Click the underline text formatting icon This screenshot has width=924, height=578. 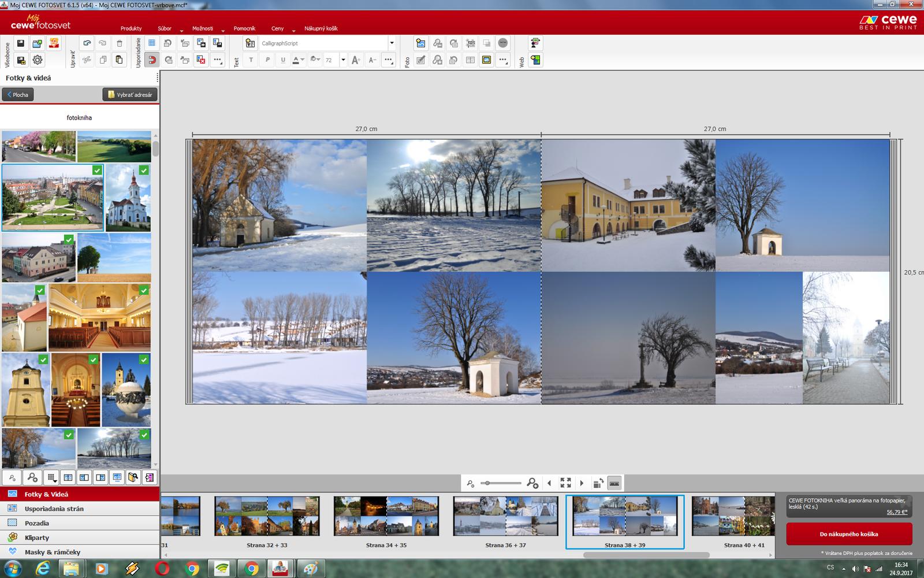click(283, 60)
